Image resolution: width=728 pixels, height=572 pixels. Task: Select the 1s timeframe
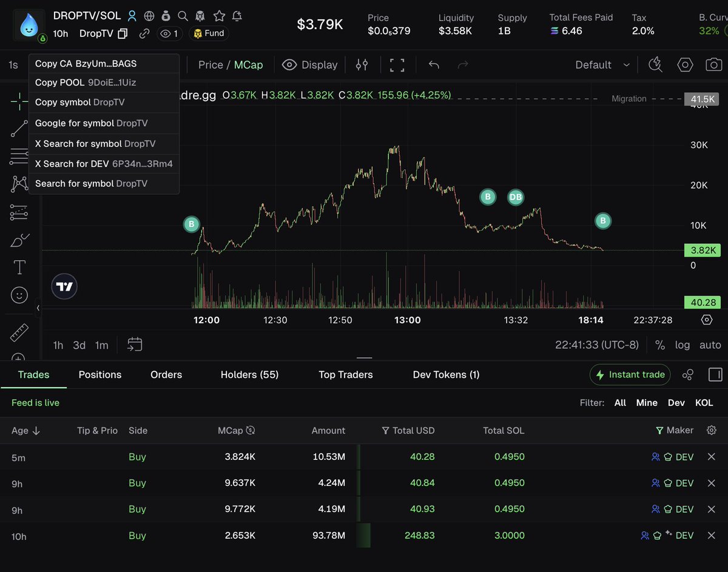point(13,65)
